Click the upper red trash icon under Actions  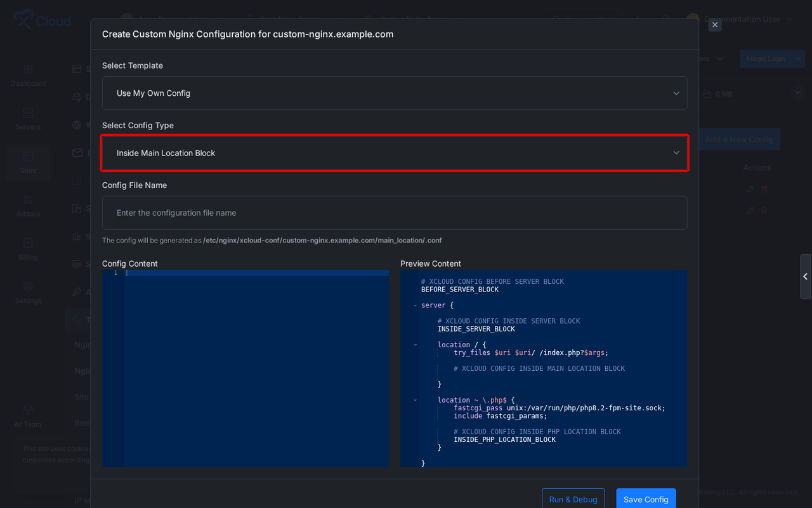(764, 189)
